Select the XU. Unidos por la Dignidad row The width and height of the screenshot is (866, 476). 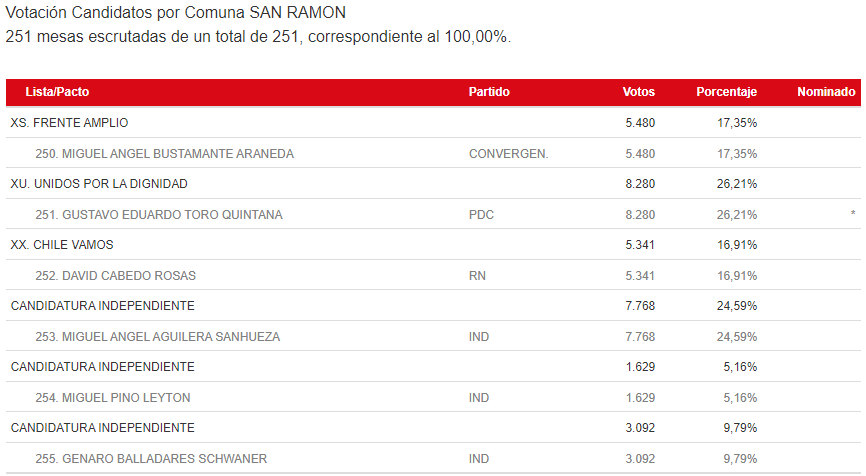pos(99,184)
